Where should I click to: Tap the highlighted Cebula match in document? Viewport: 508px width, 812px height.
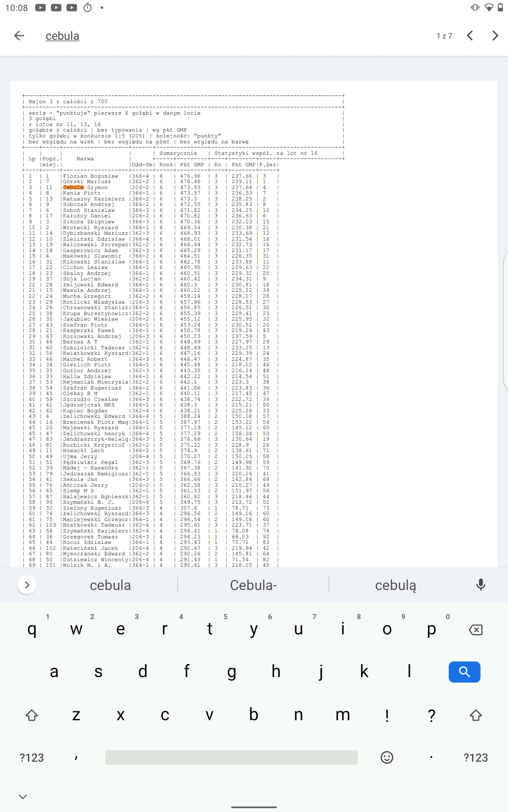(73, 187)
